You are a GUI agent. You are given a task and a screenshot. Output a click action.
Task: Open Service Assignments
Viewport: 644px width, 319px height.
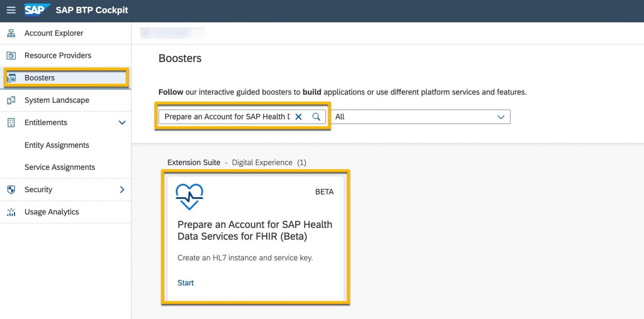pyautogui.click(x=60, y=167)
